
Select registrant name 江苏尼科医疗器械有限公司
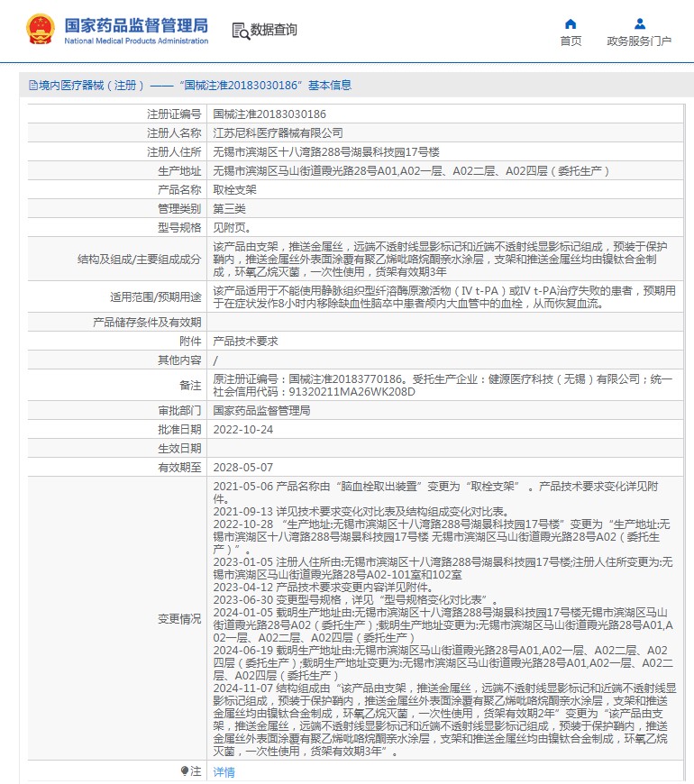(278, 133)
